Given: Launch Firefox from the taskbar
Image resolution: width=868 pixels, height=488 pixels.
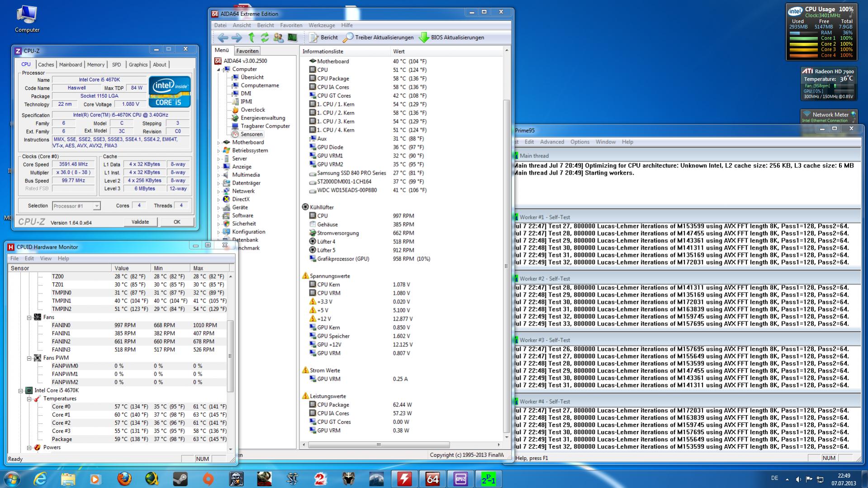Looking at the screenshot, I should [x=124, y=479].
